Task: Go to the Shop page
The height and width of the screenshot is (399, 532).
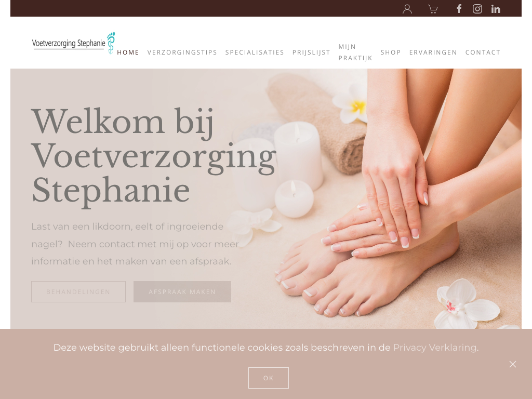Action: pyautogui.click(x=391, y=52)
